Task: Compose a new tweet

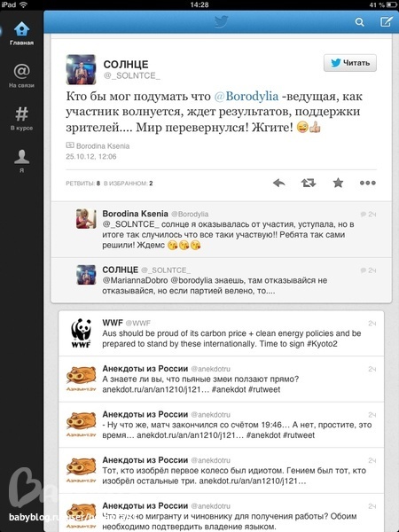Action: pos(386,22)
